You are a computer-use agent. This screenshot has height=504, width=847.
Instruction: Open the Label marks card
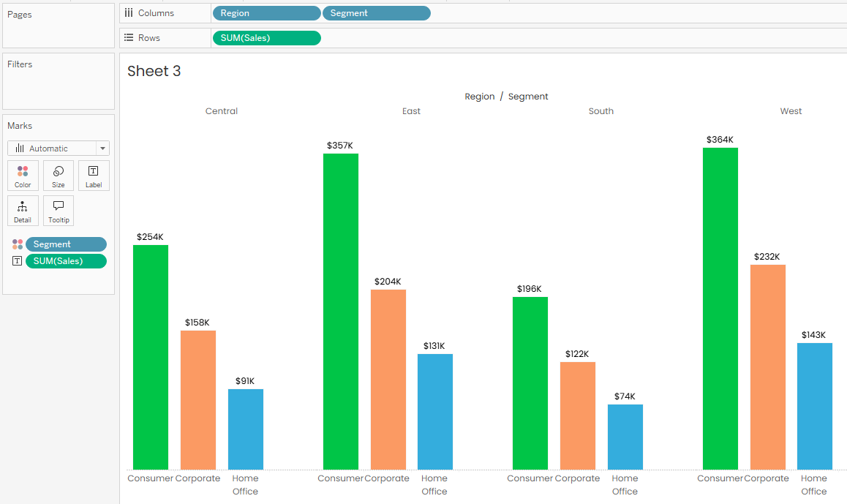point(94,176)
